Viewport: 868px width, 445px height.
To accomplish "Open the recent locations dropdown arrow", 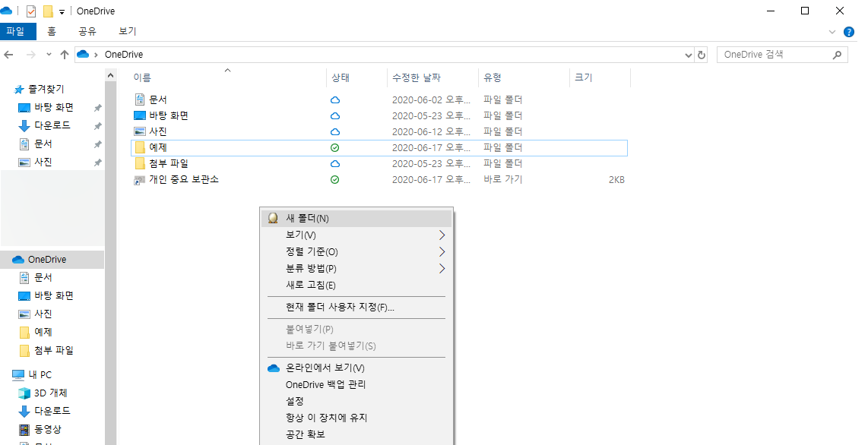I will click(49, 55).
